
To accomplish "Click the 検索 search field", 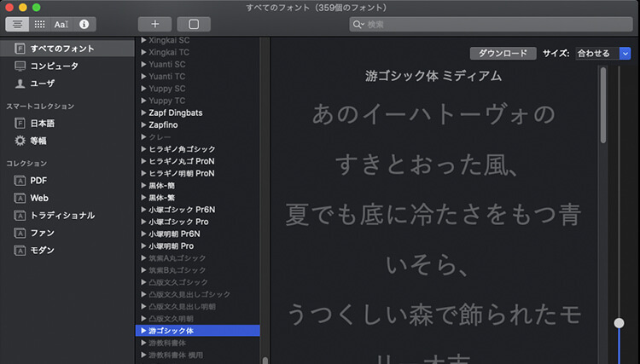I will [x=427, y=24].
